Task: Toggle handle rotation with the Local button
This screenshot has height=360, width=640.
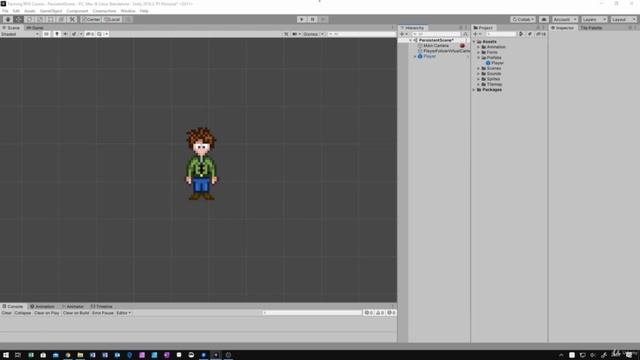Action: [112, 19]
